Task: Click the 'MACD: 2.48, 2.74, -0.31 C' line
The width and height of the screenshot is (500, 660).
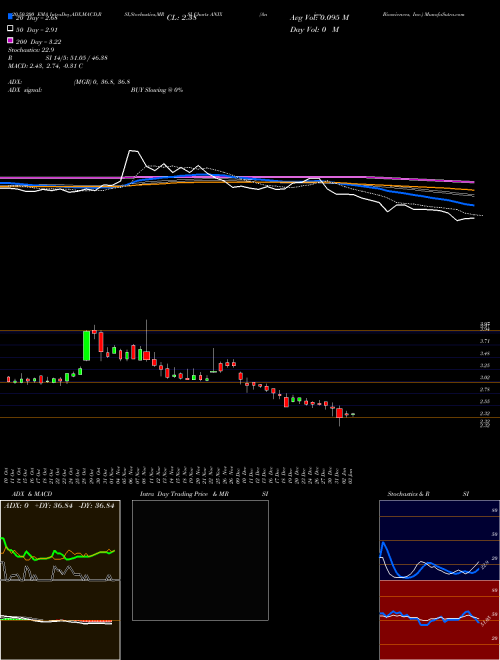Action: click(45, 66)
